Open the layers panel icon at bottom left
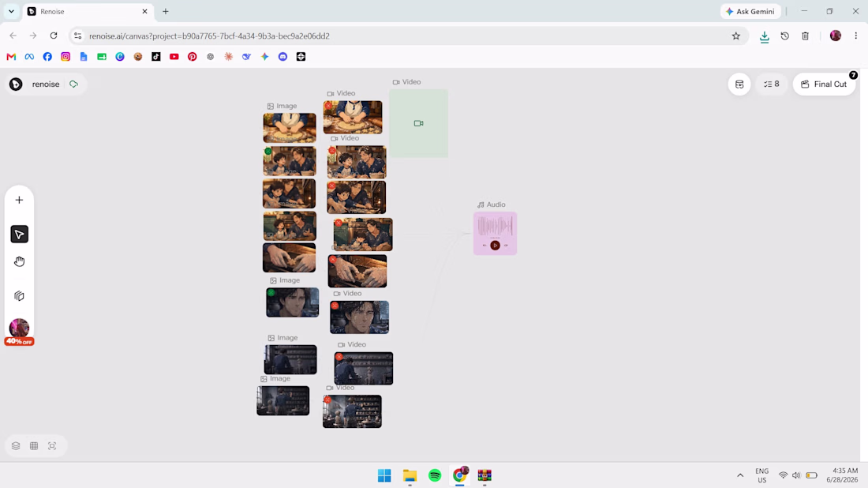 [x=16, y=446]
